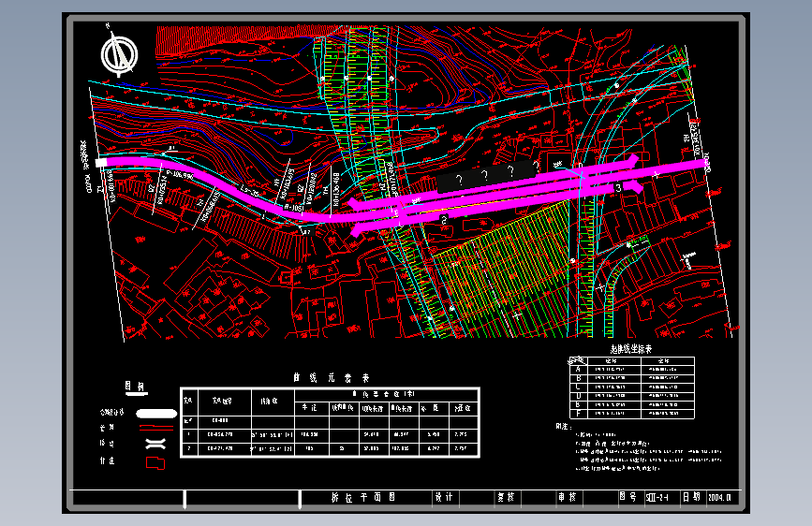Click the 设计 cell in title block

click(444, 497)
